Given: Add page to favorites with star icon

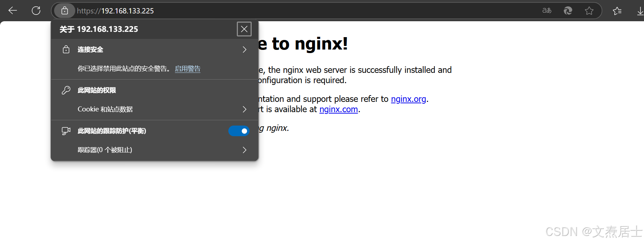Looking at the screenshot, I should click(x=589, y=11).
